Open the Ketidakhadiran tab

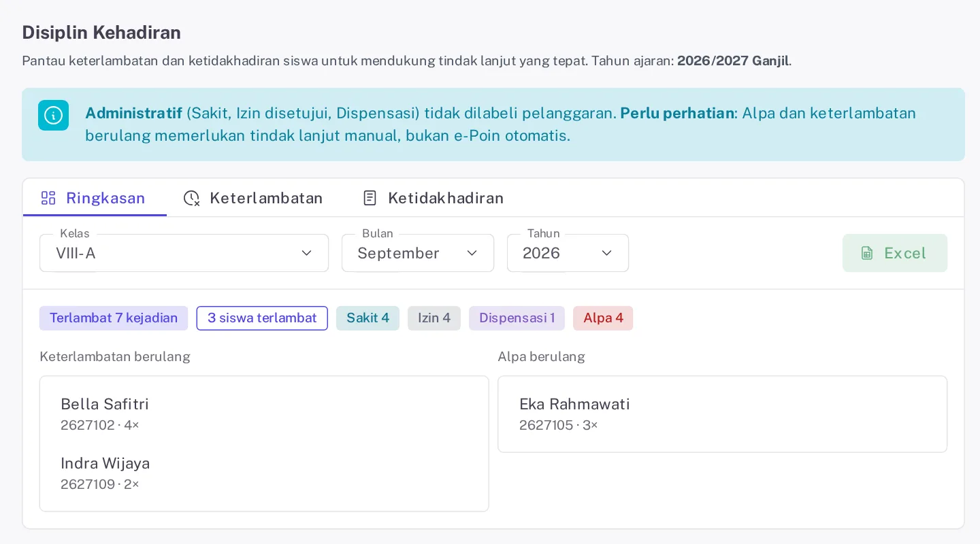[433, 198]
